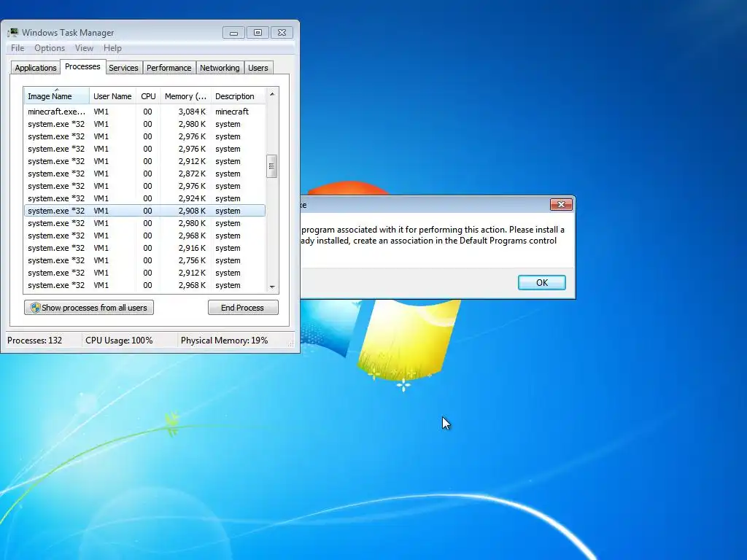747x560 pixels.
Task: Switch to the Services tab
Action: point(123,68)
